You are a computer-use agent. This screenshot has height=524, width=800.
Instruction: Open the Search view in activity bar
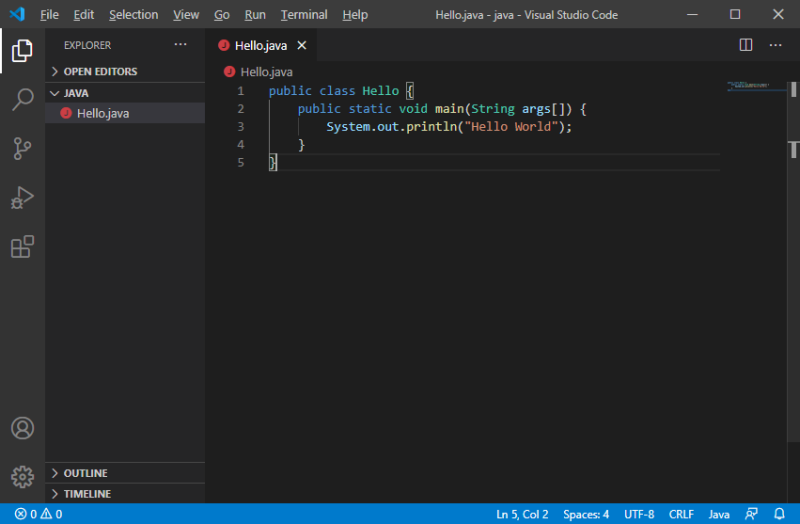tap(22, 99)
